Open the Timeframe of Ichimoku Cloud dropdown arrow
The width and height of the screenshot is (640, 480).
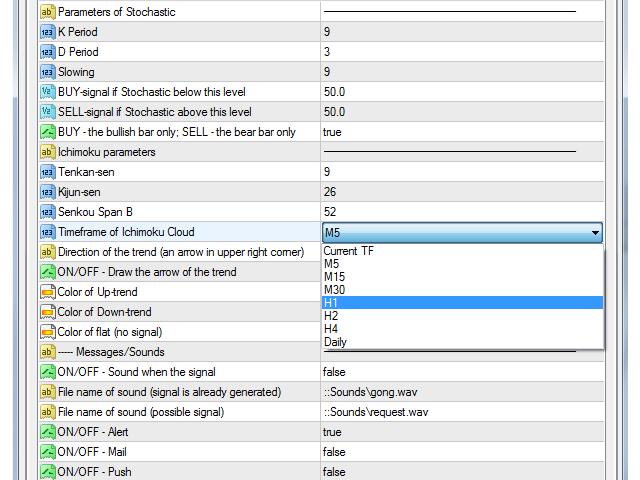tap(595, 233)
